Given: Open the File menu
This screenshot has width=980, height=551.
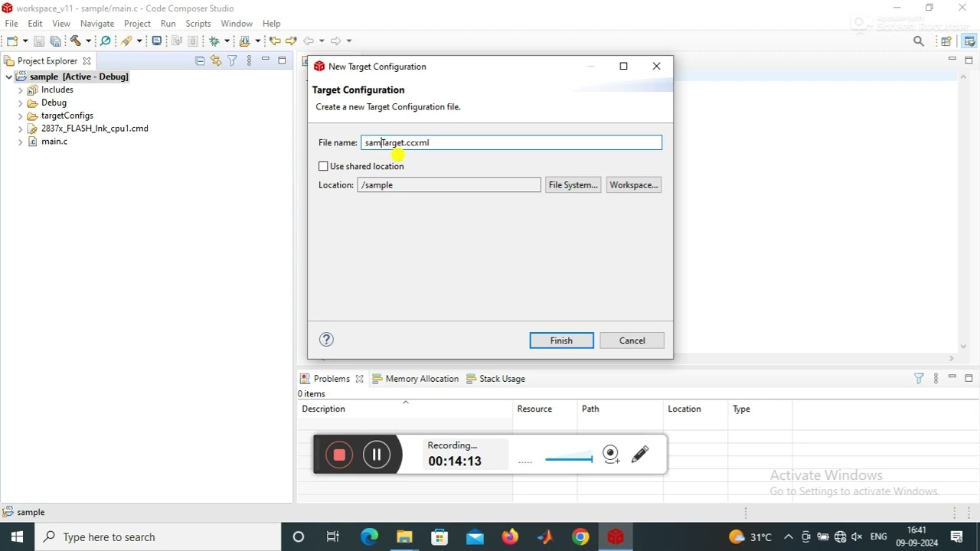Looking at the screenshot, I should pyautogui.click(x=11, y=24).
